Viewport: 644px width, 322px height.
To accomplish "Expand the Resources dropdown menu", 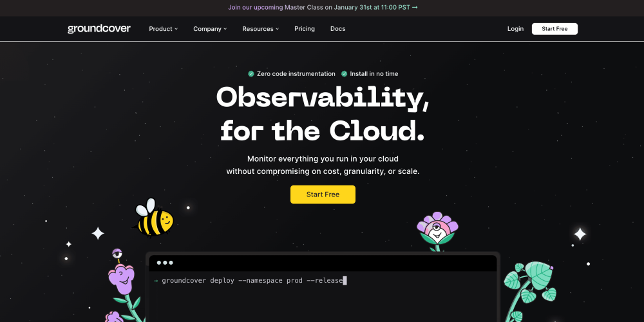I will click(x=260, y=29).
